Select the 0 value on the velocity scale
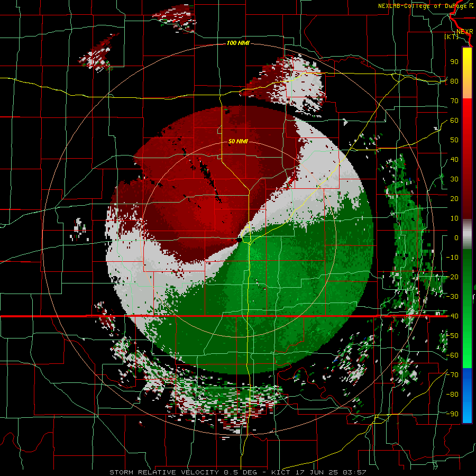Viewport: 476px width, 476px height. 456,237
